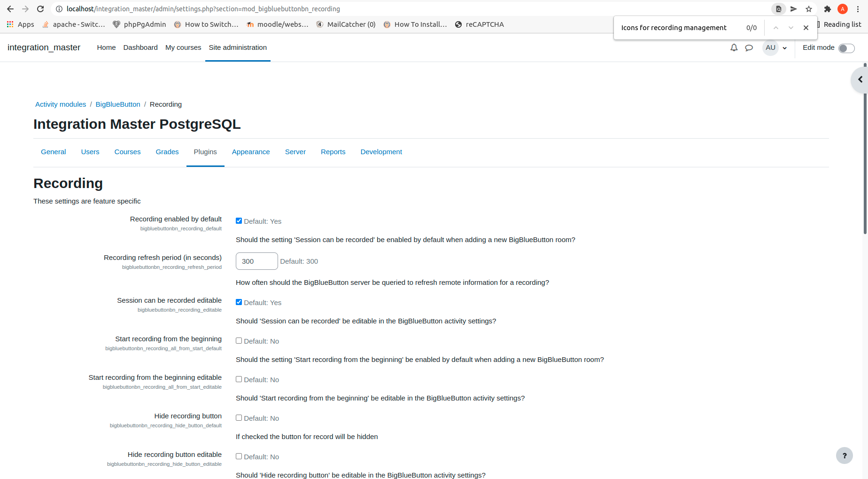Open the block drawer chevron handle
Viewport: 868px width, 479px height.
pos(860,79)
